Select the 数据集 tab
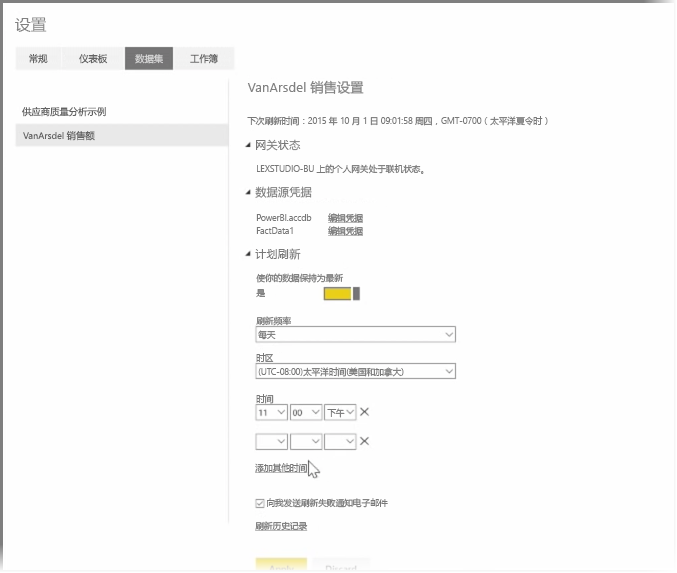 pyautogui.click(x=149, y=58)
